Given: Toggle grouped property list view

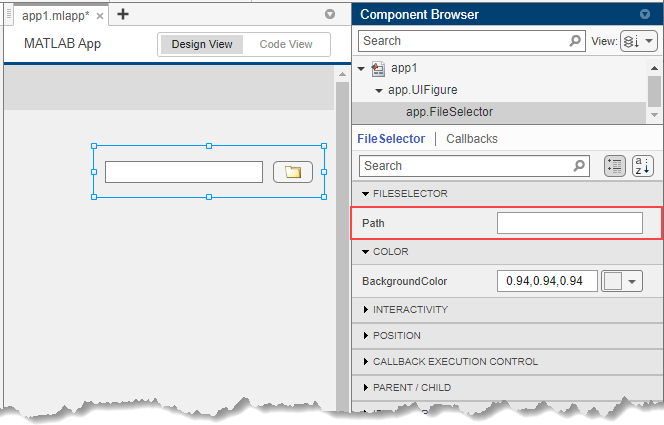Looking at the screenshot, I should (616, 166).
